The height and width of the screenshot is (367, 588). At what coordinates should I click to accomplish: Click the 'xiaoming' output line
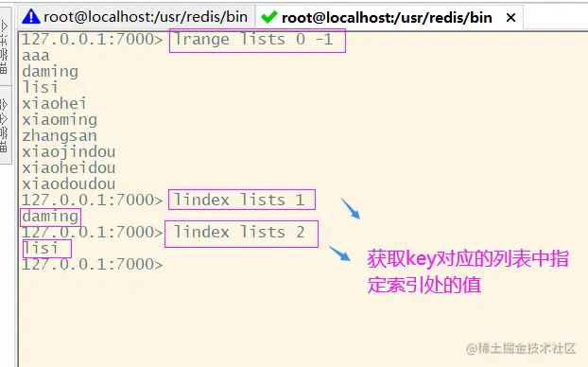pyautogui.click(x=60, y=120)
